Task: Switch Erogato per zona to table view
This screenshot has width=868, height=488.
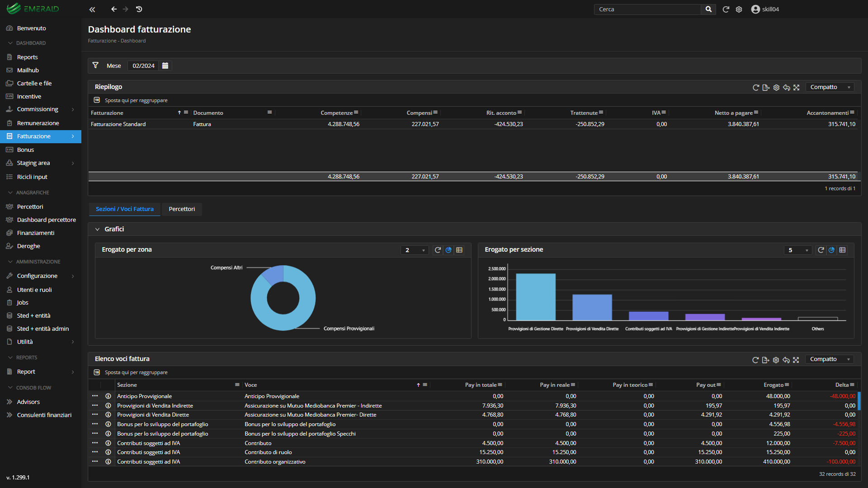Action: [459, 250]
